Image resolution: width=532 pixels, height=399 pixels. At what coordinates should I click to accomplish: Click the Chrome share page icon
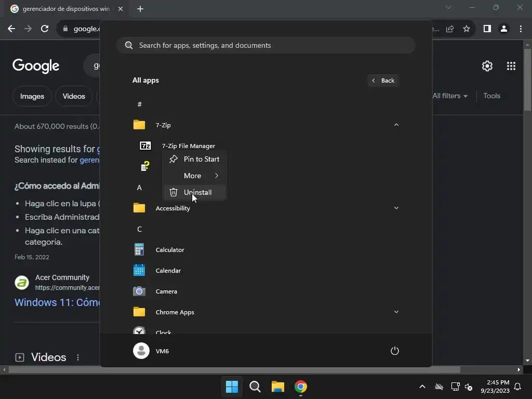pyautogui.click(x=450, y=29)
